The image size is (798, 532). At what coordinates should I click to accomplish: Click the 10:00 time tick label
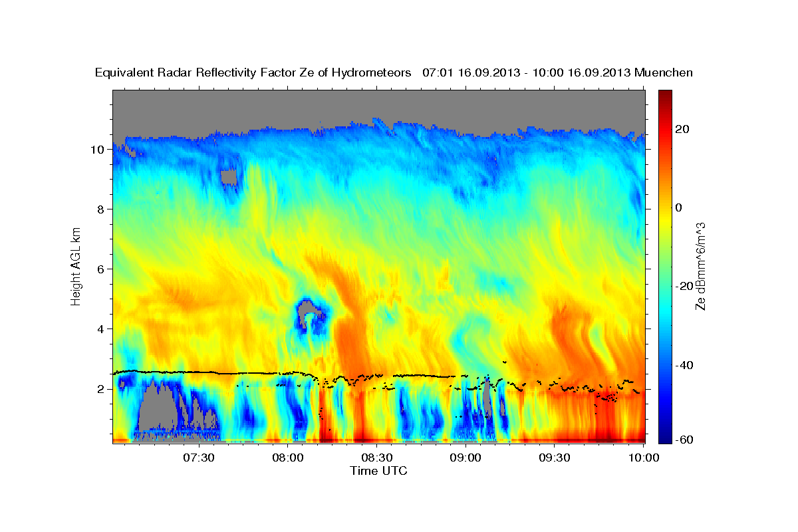pyautogui.click(x=644, y=458)
